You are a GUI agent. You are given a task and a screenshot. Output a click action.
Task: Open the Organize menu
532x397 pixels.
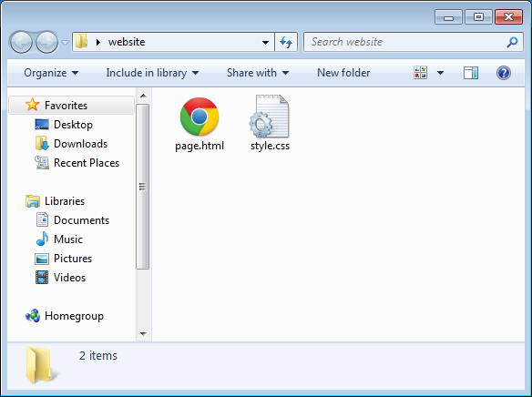[51, 73]
